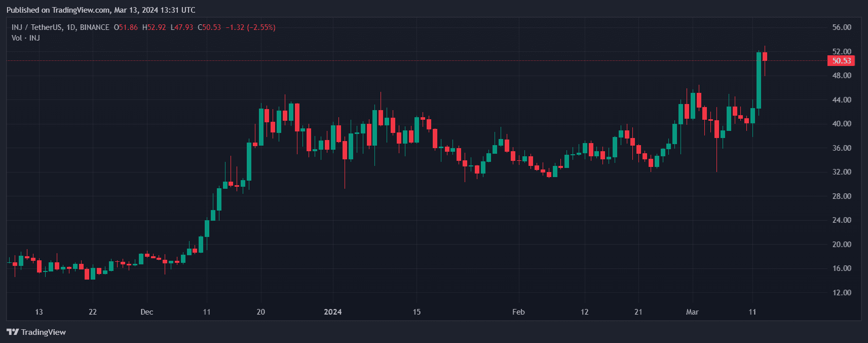The image size is (868, 343).
Task: Click the 12.00 price axis label
Action: 841,293
